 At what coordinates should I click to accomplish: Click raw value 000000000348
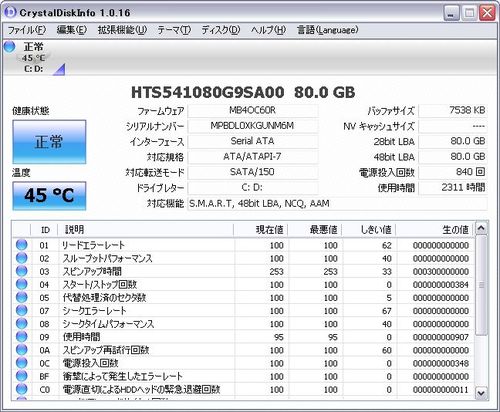441,364
